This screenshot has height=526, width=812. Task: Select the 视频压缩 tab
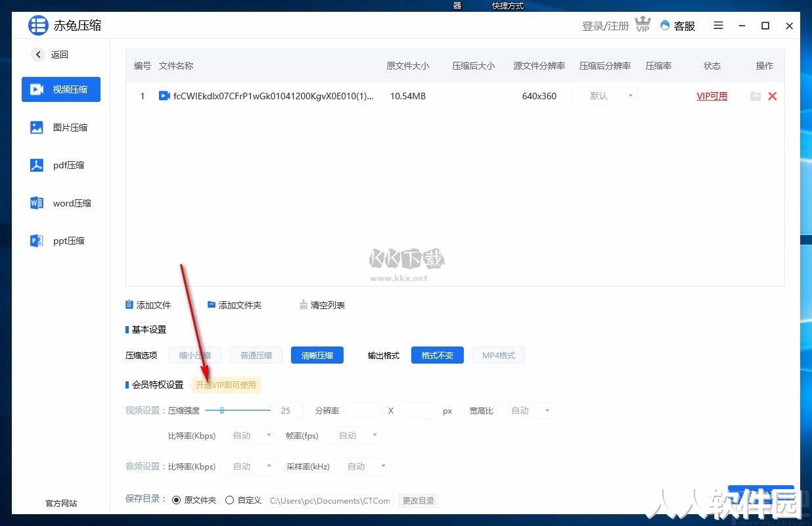coord(61,89)
